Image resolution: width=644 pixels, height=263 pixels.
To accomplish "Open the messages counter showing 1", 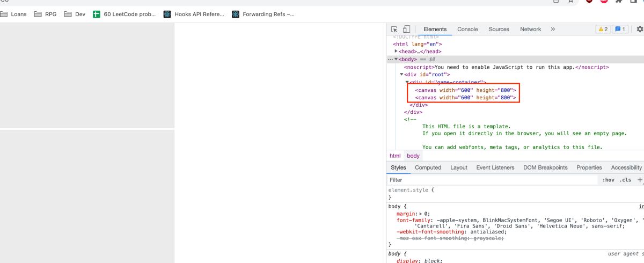I will coord(620,29).
